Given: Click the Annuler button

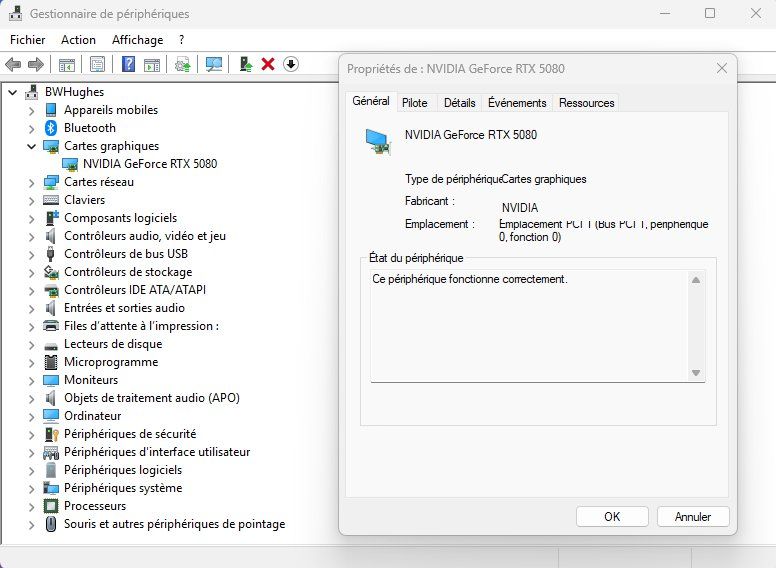Looking at the screenshot, I should click(x=693, y=517).
